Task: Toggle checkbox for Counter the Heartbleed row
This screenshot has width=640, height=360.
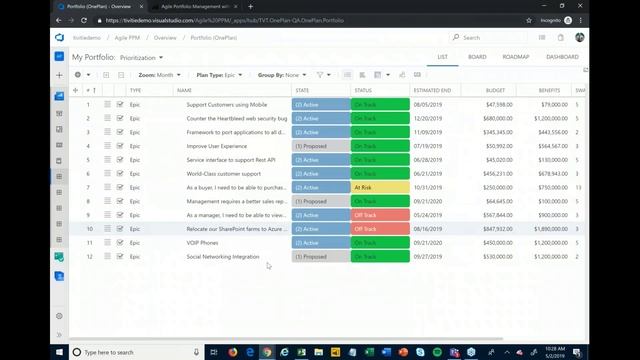Action: pyautogui.click(x=120, y=118)
